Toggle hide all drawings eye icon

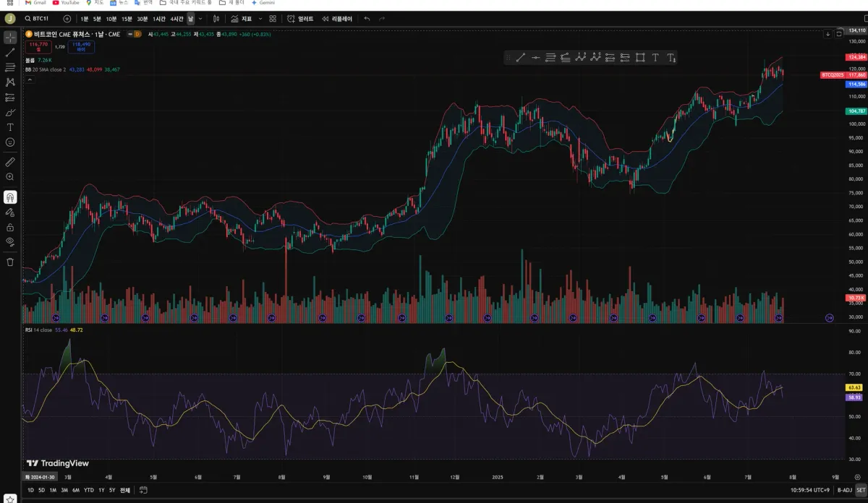click(x=10, y=241)
